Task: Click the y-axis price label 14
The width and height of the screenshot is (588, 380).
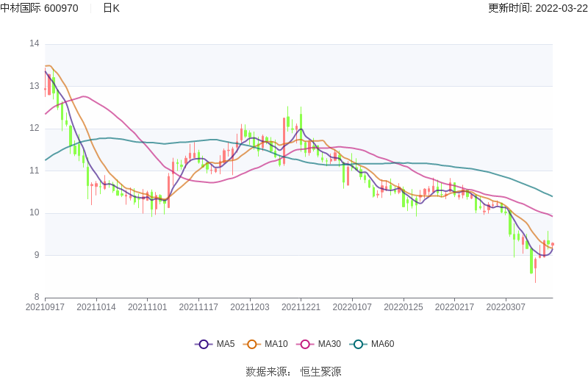Action: [34, 44]
